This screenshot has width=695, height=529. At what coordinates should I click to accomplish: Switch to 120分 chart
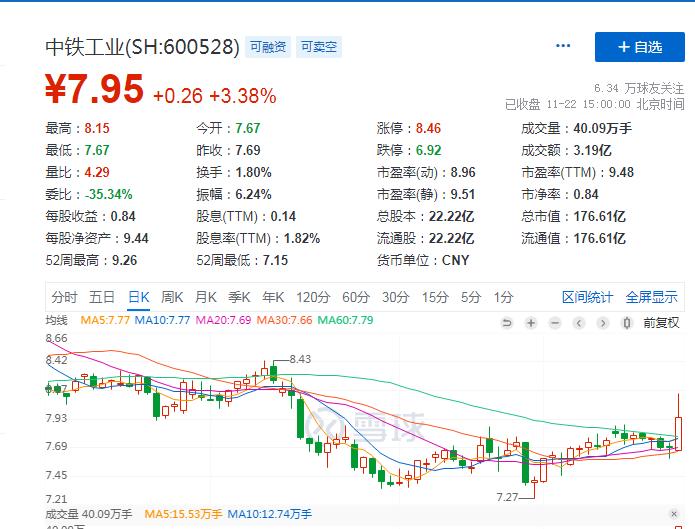coord(313,297)
